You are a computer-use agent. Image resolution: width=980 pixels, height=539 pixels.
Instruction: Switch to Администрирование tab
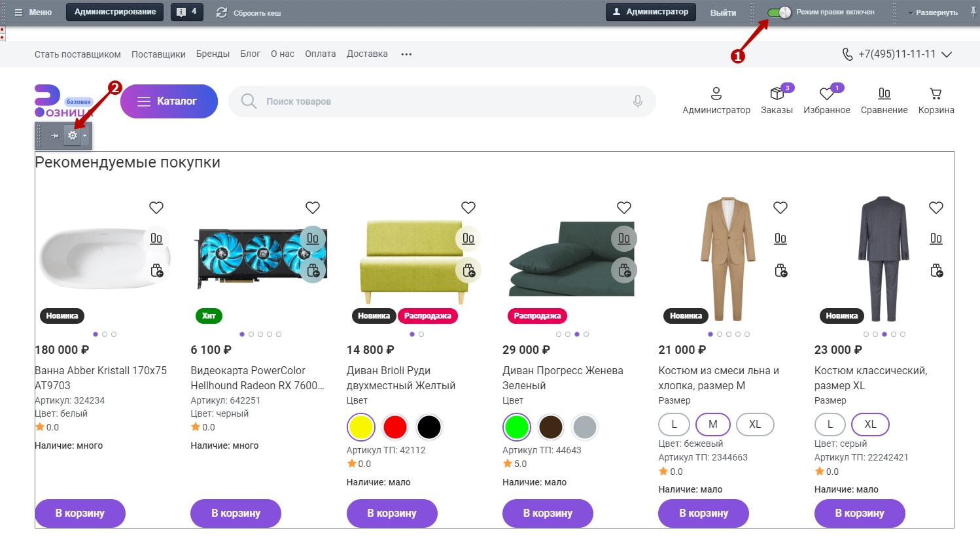(115, 12)
